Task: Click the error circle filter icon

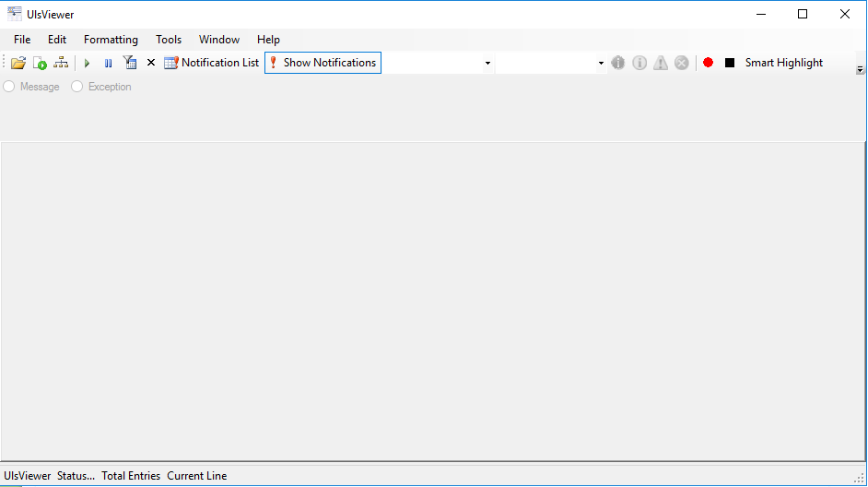Action: coord(682,63)
